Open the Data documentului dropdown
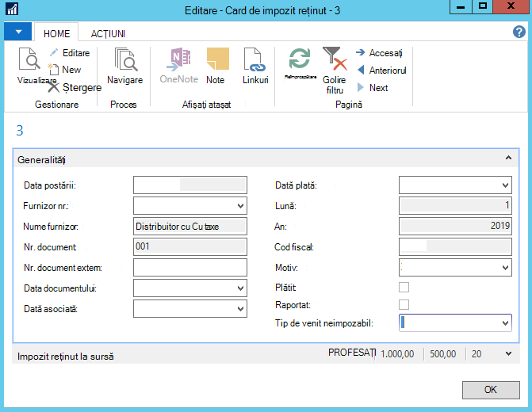 pyautogui.click(x=240, y=288)
